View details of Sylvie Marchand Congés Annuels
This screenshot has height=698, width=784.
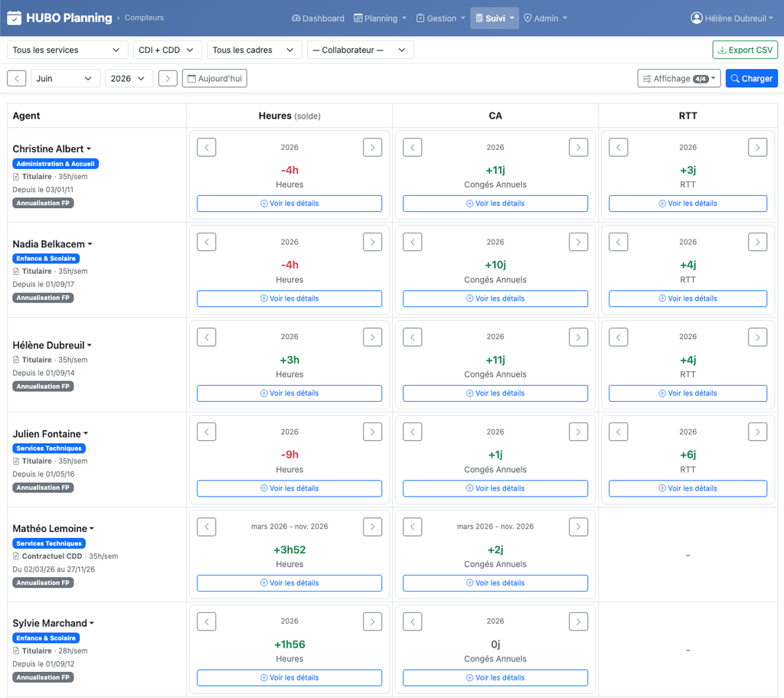(495, 678)
